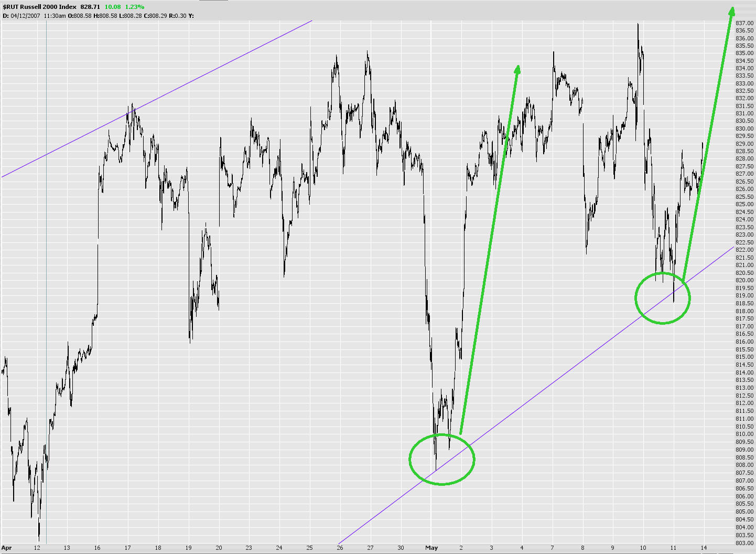Click price axis label 820.00

(744, 281)
